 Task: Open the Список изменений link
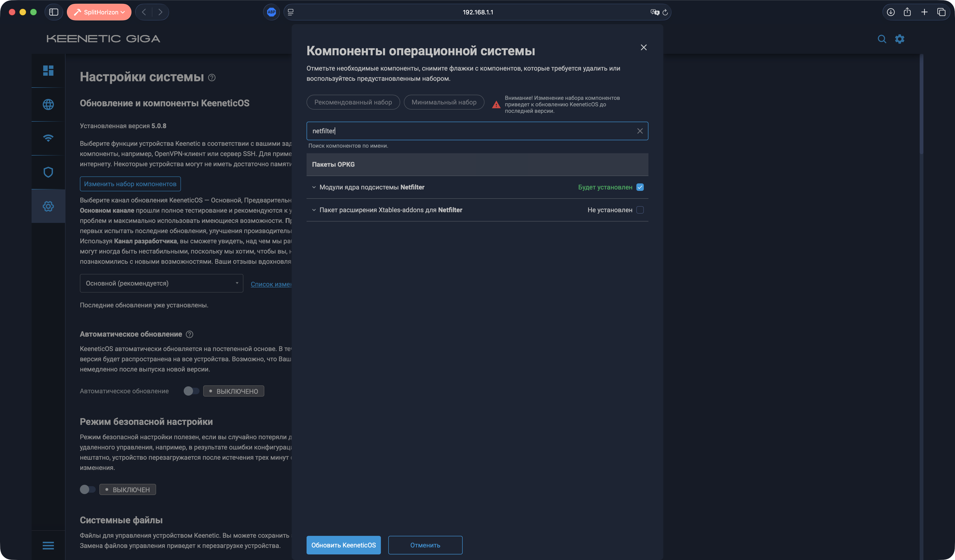click(x=271, y=284)
